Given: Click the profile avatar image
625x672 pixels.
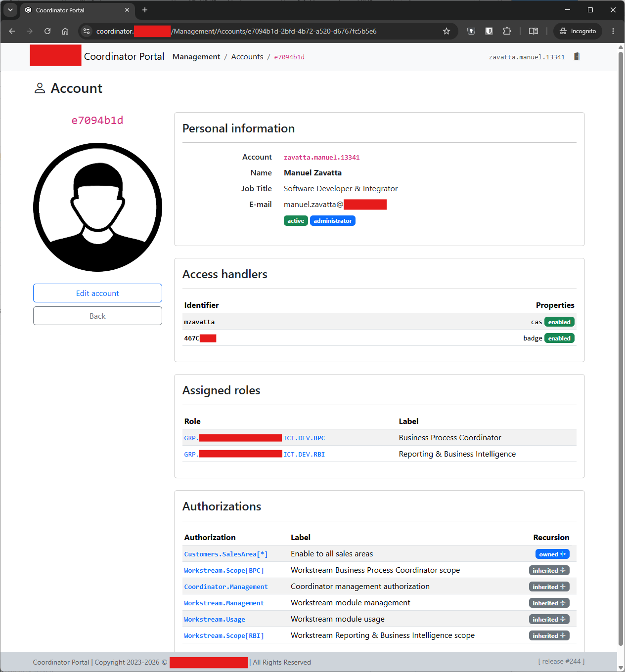Looking at the screenshot, I should coord(97,207).
